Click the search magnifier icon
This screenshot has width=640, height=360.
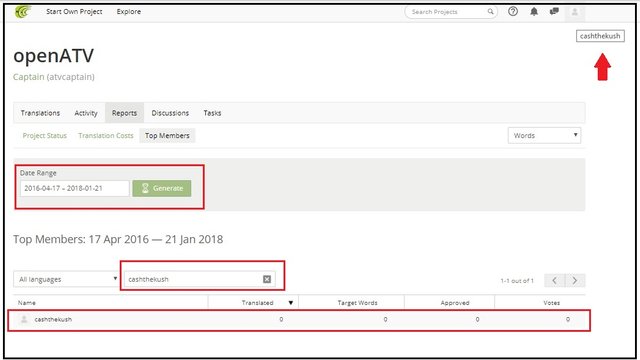click(490, 11)
